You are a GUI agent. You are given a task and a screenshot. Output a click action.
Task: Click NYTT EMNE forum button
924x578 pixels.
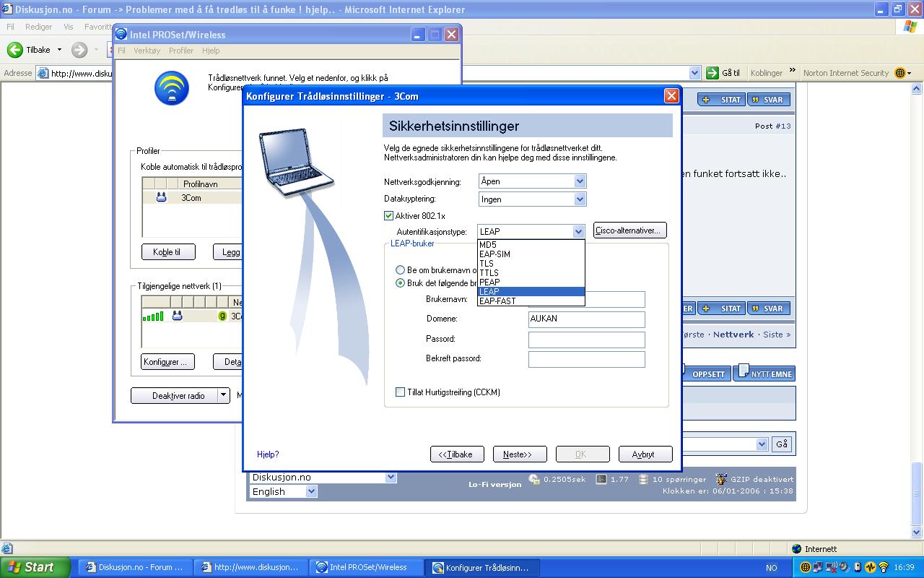[764, 373]
